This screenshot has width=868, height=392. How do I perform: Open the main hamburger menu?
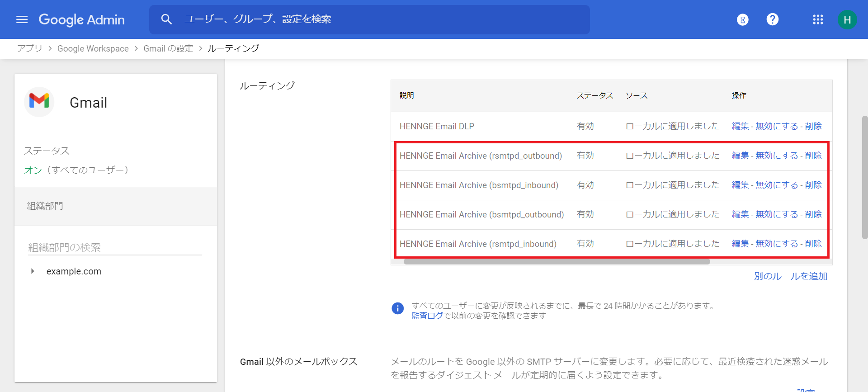(22, 19)
